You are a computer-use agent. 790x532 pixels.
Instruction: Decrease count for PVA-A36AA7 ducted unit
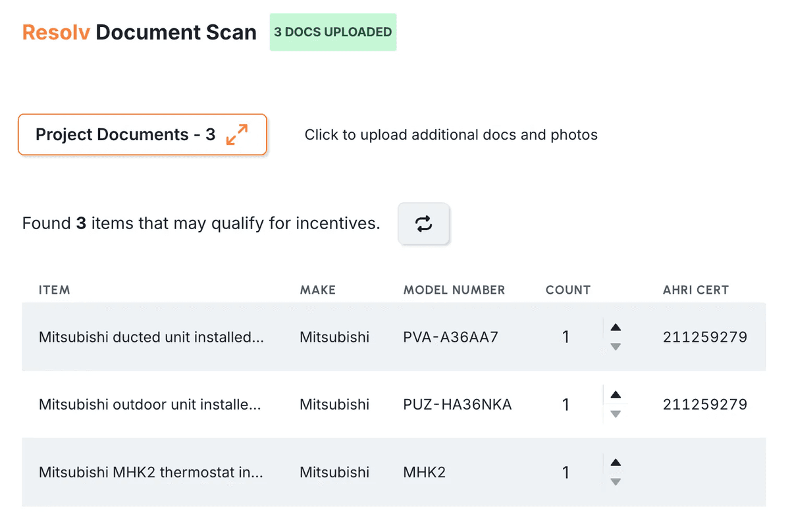(x=615, y=346)
